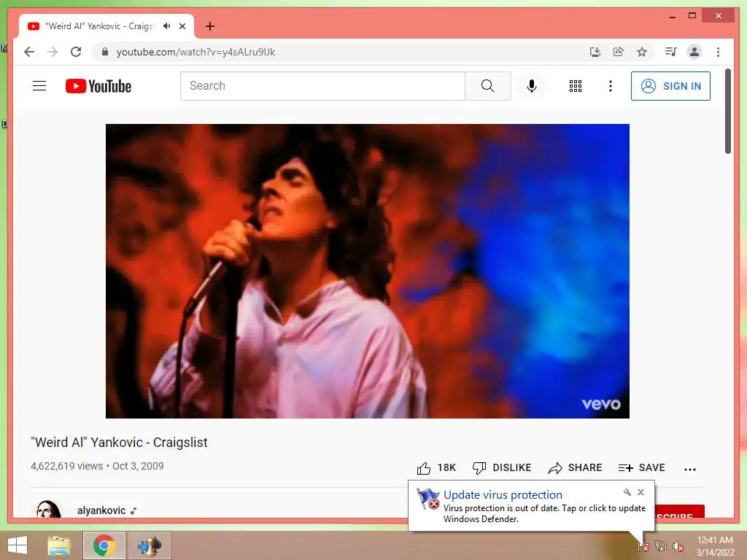Screen dimensions: 747x560
Task: Open the YouTube apps grid
Action: pyautogui.click(x=575, y=86)
